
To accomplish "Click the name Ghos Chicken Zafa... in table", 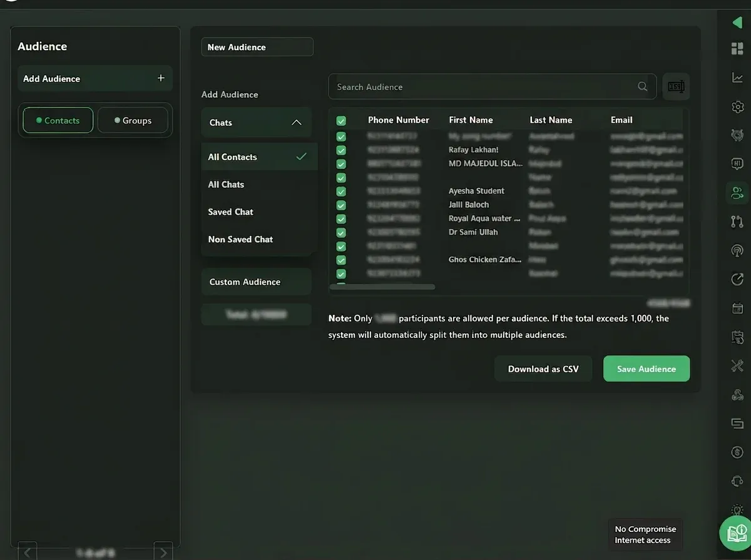I will click(485, 260).
